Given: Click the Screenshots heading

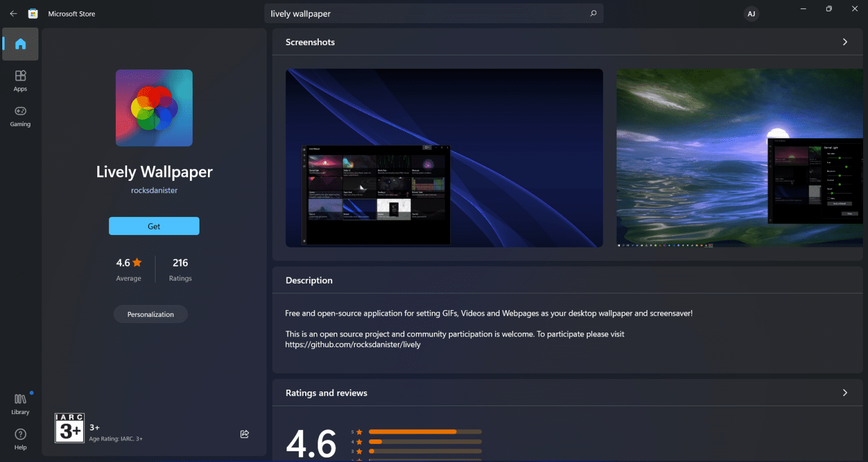Looking at the screenshot, I should (x=310, y=42).
